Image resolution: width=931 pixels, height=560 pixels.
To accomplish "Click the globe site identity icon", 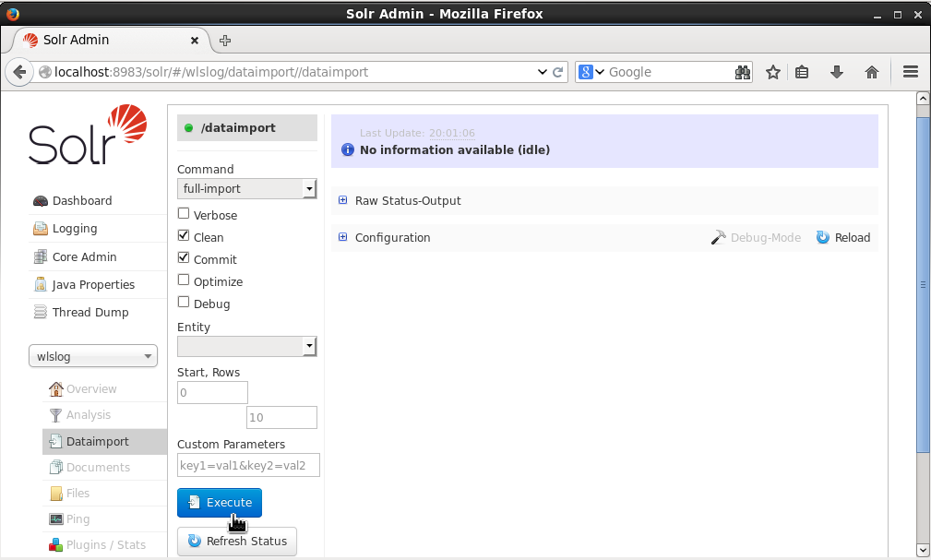I will tap(44, 73).
